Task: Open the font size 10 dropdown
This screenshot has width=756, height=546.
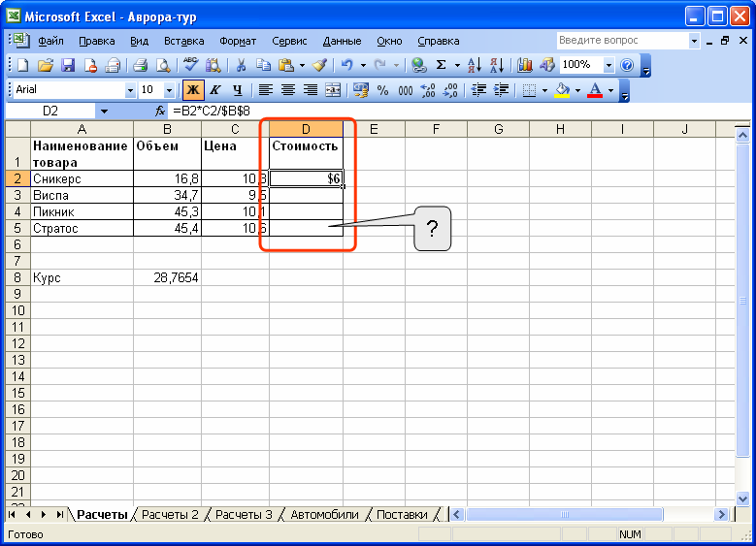Action: click(169, 90)
